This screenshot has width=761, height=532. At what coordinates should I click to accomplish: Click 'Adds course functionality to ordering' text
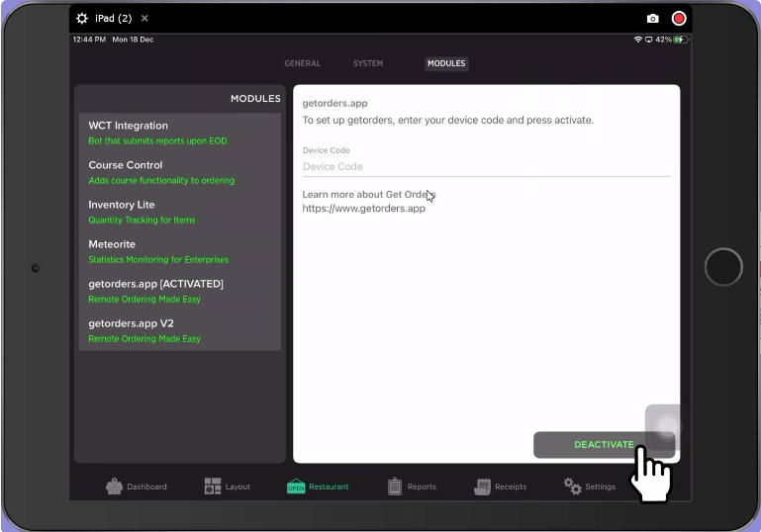161,180
